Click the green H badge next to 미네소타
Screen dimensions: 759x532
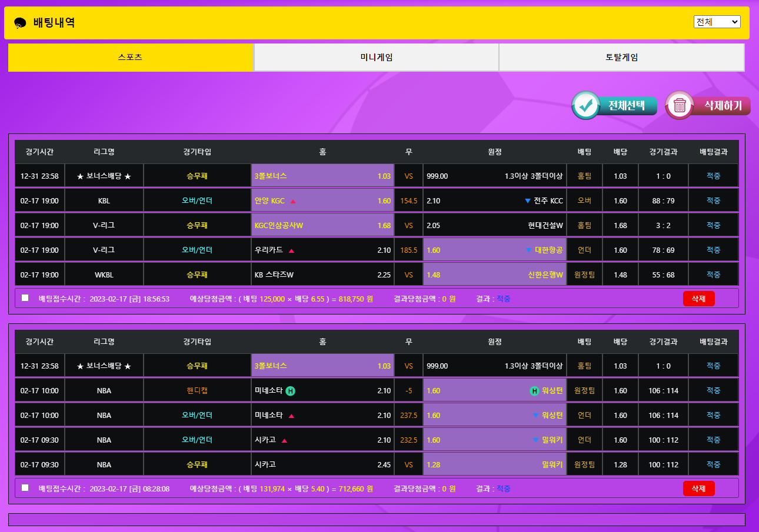tap(291, 391)
